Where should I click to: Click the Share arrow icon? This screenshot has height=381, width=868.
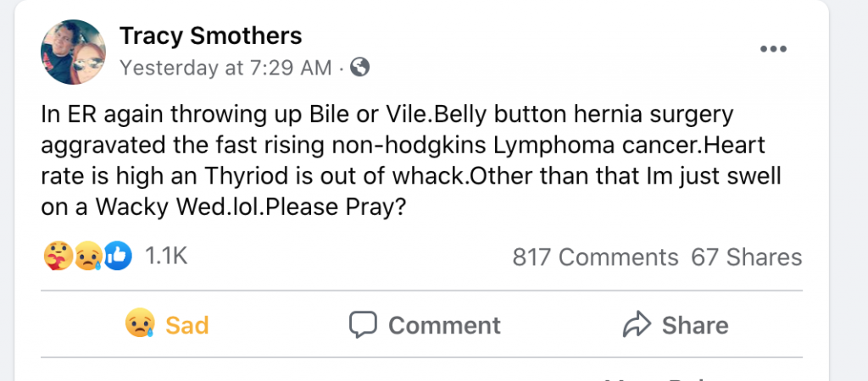[635, 325]
